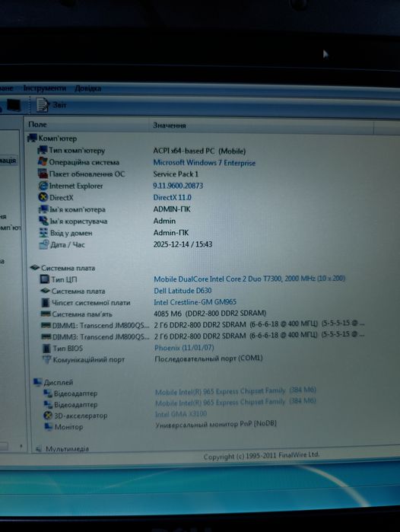Open the Довідка menu
Screen dimensions: 400x532
coord(87,88)
